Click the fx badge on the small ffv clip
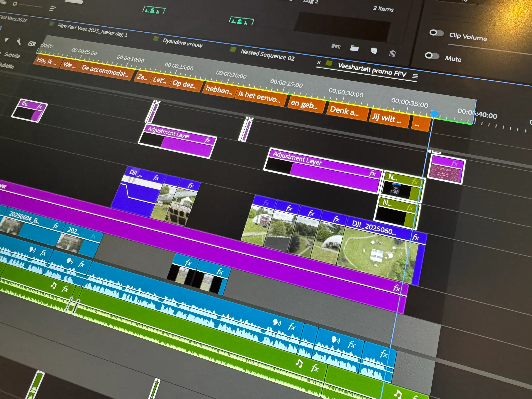The width and height of the screenshot is (532, 399). [x=39, y=107]
